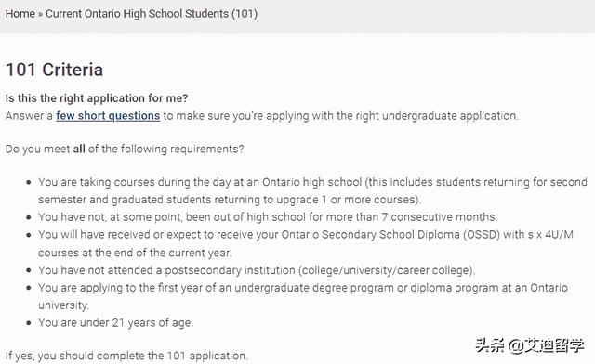
Task: Click 'Do you meet all of the following requirements?'
Action: (125, 149)
